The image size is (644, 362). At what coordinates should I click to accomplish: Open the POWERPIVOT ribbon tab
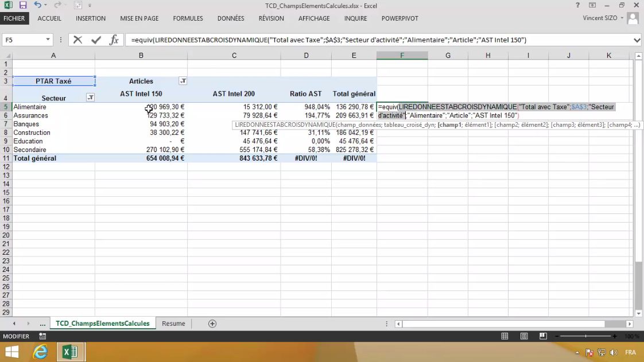399,18
